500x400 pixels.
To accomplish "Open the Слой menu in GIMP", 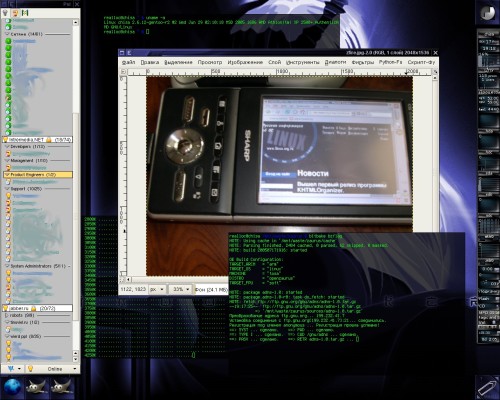I will (x=275, y=62).
